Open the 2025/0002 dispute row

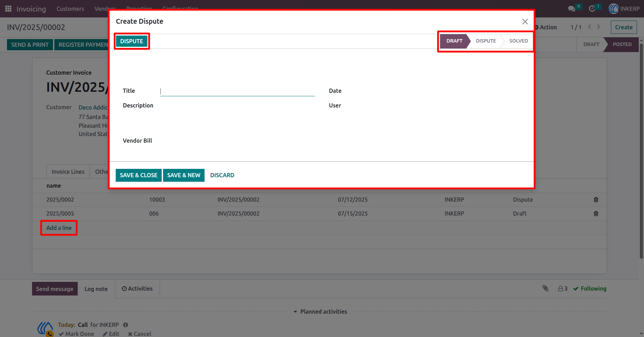pyautogui.click(x=320, y=200)
